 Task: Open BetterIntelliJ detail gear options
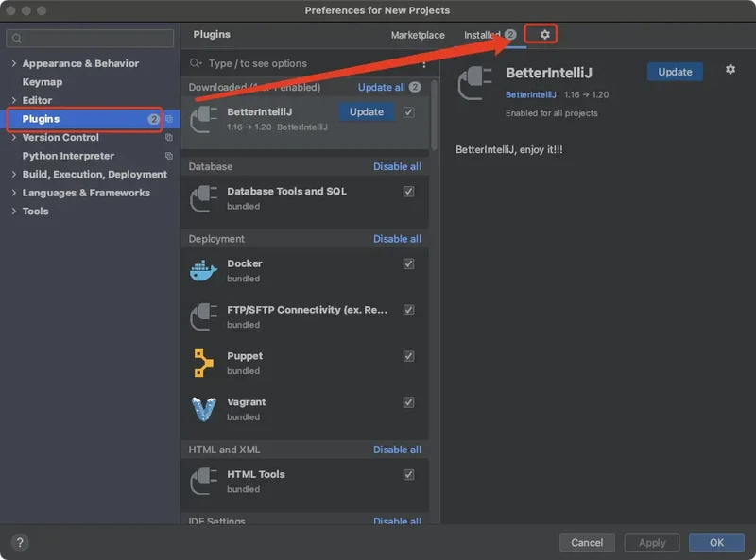pyautogui.click(x=730, y=69)
